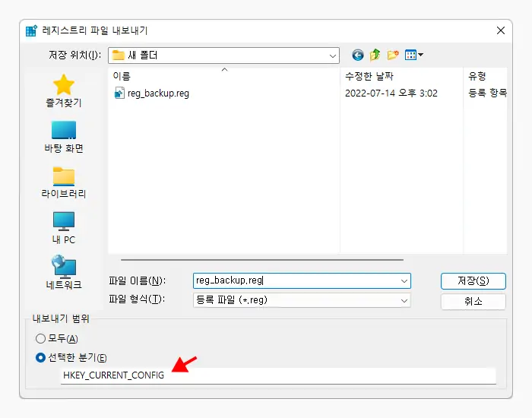Sort by the 유형 column header
The width and height of the screenshot is (532, 418).
tap(485, 76)
